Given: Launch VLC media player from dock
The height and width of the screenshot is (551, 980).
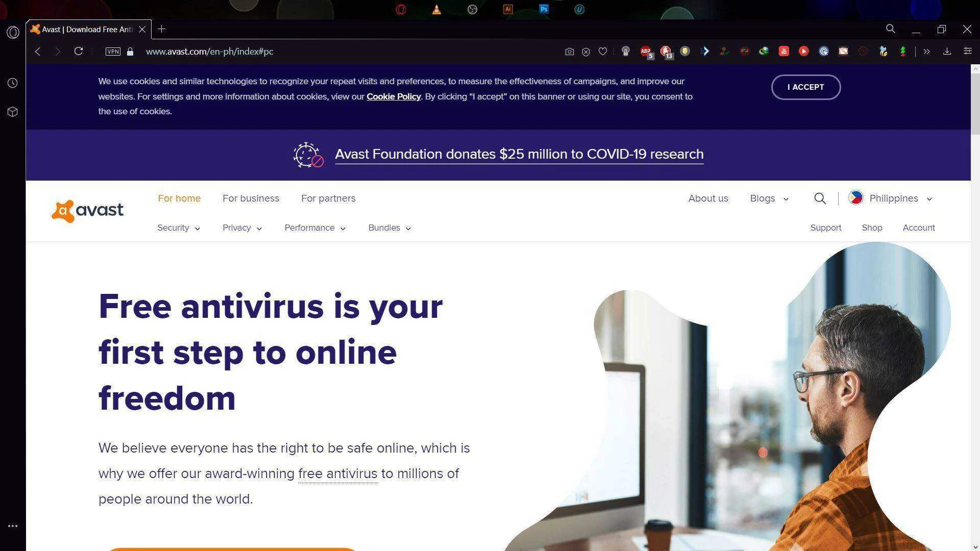Looking at the screenshot, I should coord(436,9).
